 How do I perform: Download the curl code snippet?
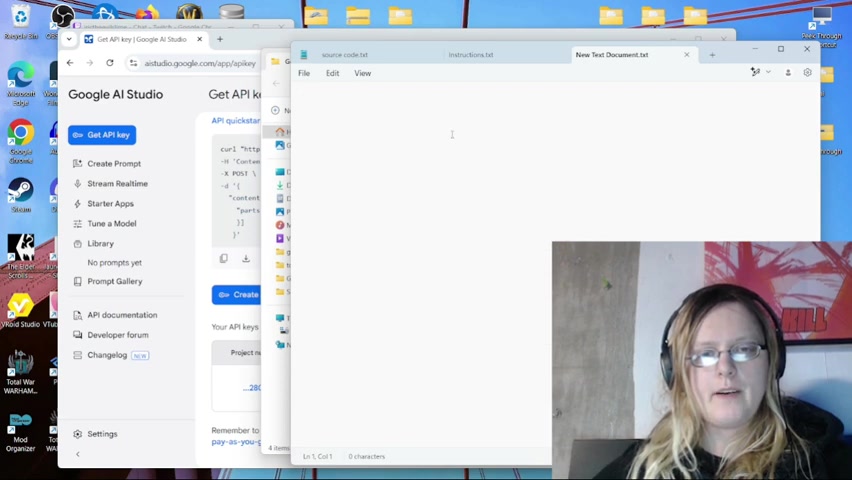click(x=246, y=259)
